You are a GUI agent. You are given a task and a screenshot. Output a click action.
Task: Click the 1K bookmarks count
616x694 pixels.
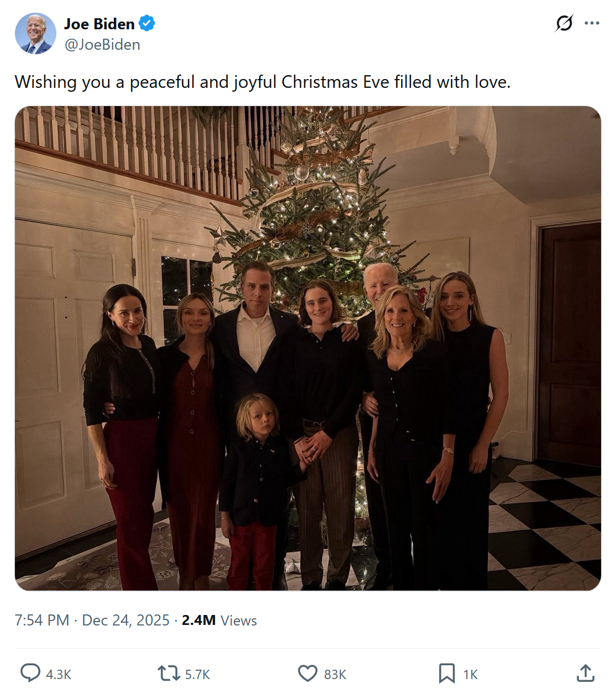tap(470, 675)
